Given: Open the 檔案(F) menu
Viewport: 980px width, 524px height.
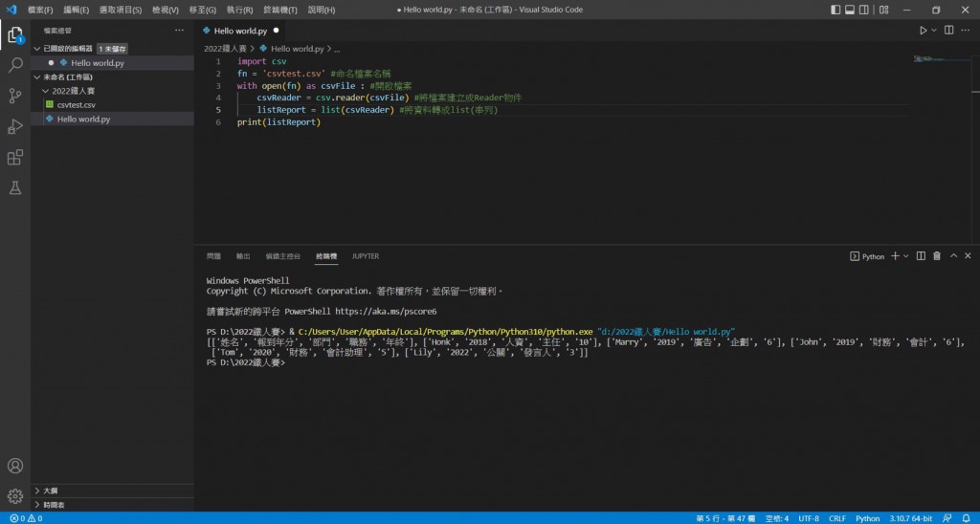Looking at the screenshot, I should click(x=40, y=10).
